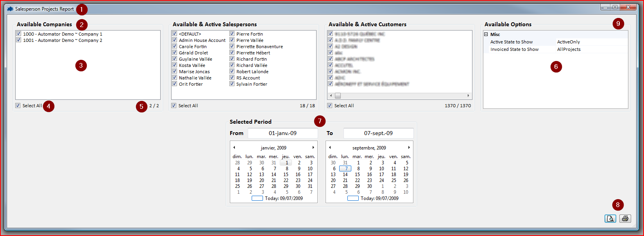This screenshot has width=644, height=236.
Task: Uncheck 1001 - Automator Demo ~ Company 2
Action: tap(18, 40)
